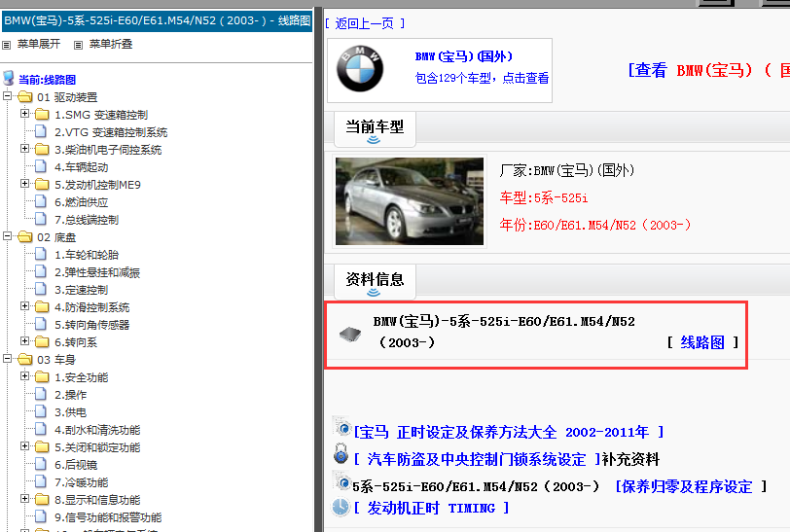Expand the 6.转向系 node

click(24, 340)
